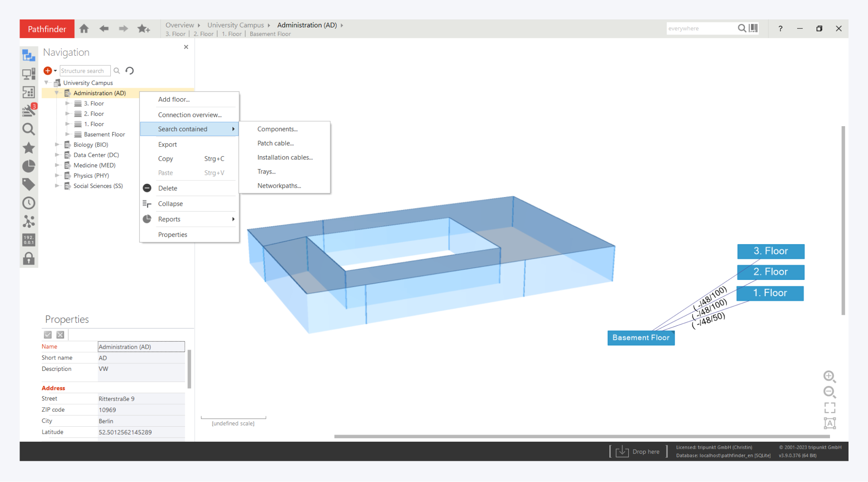Viewport: 868px width, 482px height.
Task: Click the 2. Floor diagram box
Action: pos(770,272)
